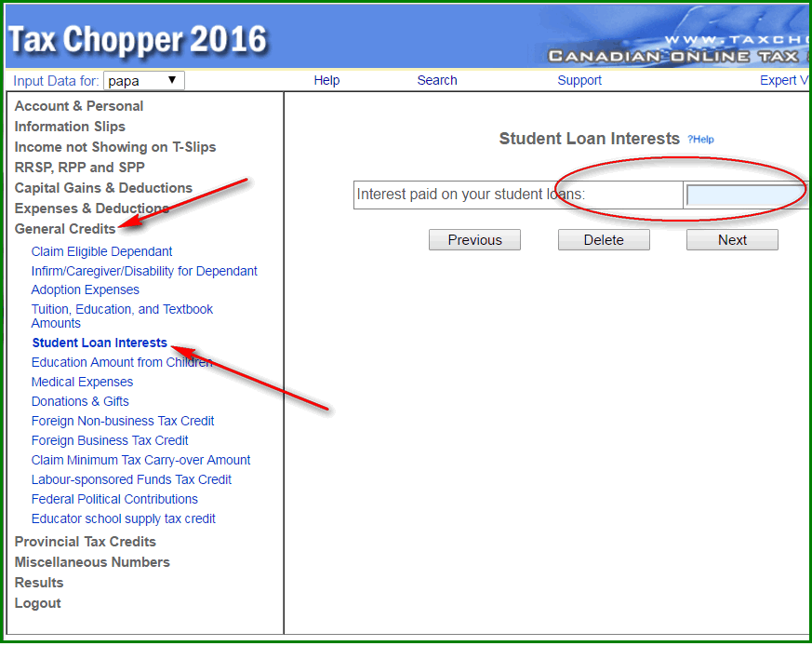Open Foreign Business Tax Credit page
Screen dimensions: 812x646
(x=109, y=440)
